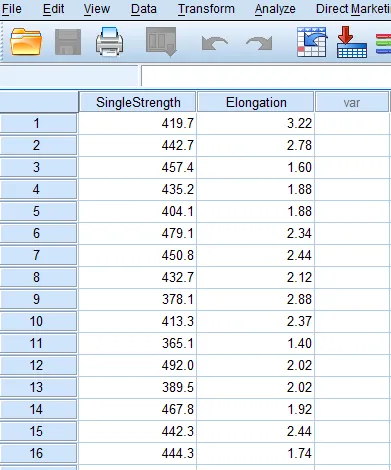Viewport: 391px width, 470px height.
Task: Click the Go to variable icon
Action: tap(352, 42)
